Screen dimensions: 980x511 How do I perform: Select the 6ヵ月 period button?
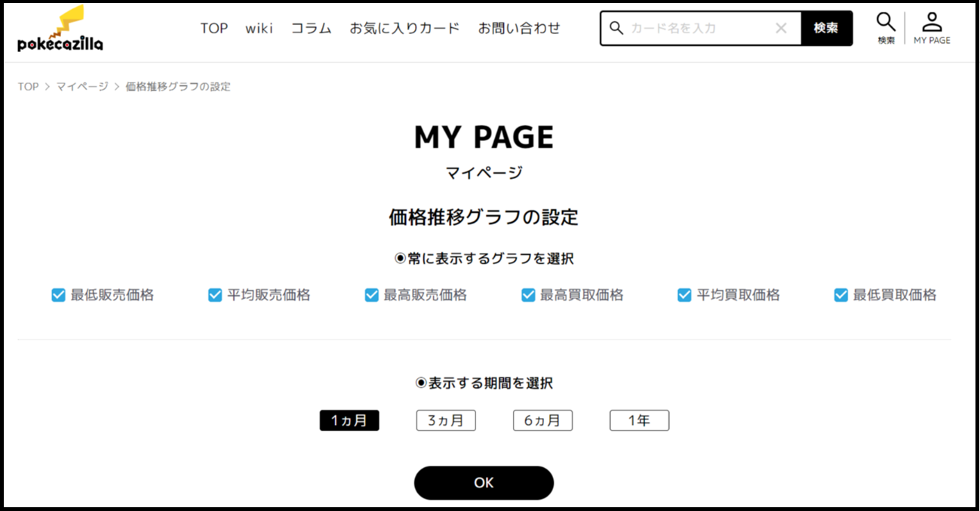542,420
